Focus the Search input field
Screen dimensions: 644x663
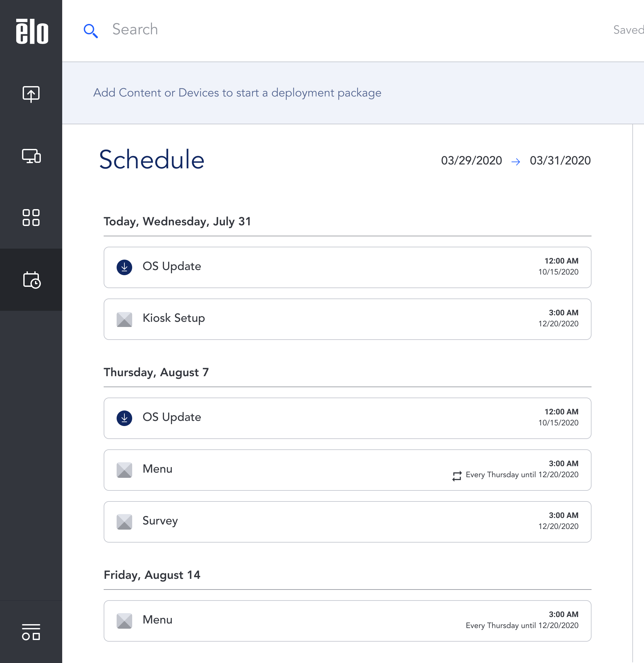click(x=339, y=30)
